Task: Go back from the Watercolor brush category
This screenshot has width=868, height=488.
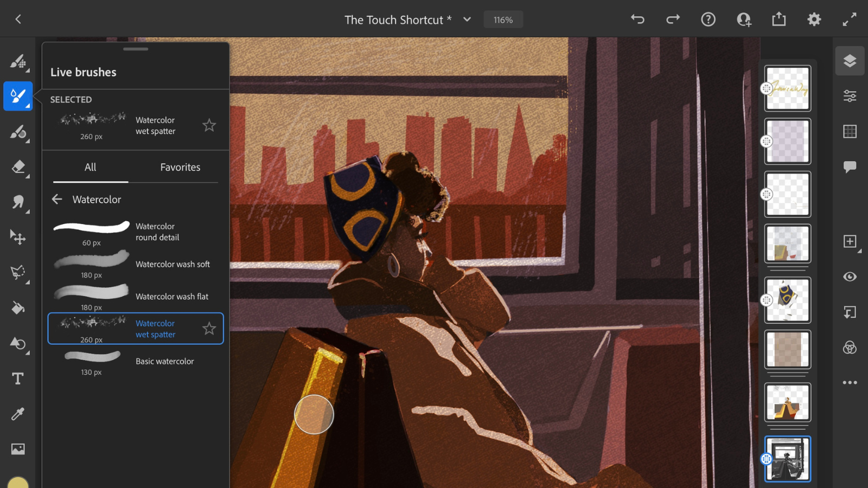Action: [x=58, y=200]
